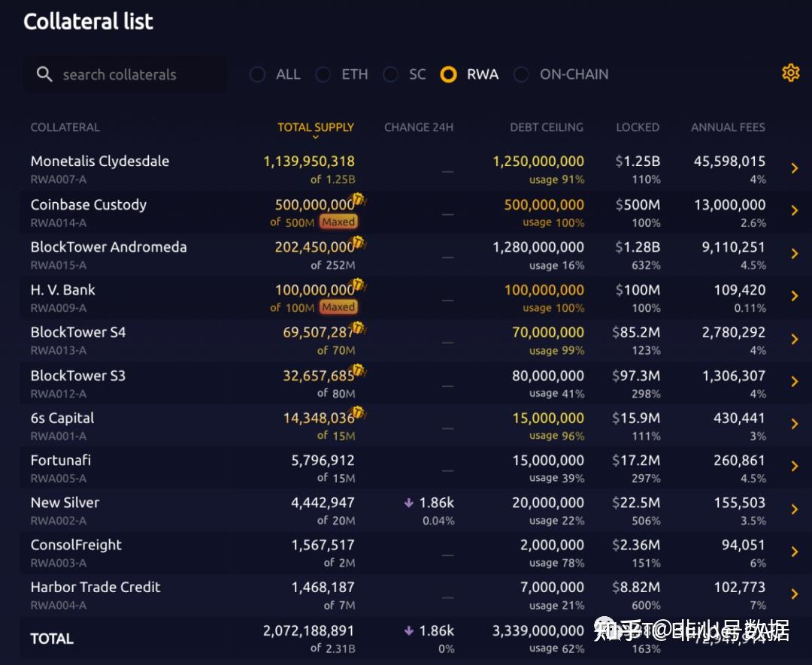Click the coin badge on 6s Capital supply
812x665 pixels.
click(359, 413)
